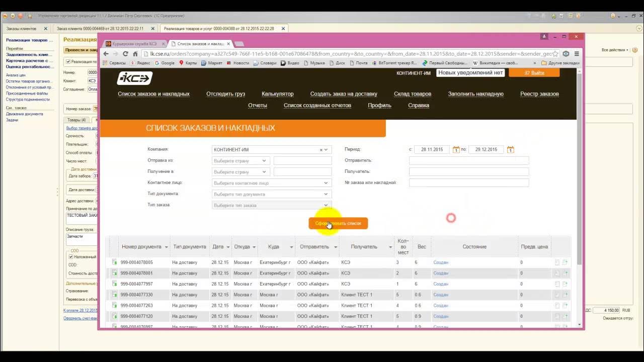The height and width of the screenshot is (362, 644).
Task: Open the Получение в country dropdown
Action: [264, 172]
